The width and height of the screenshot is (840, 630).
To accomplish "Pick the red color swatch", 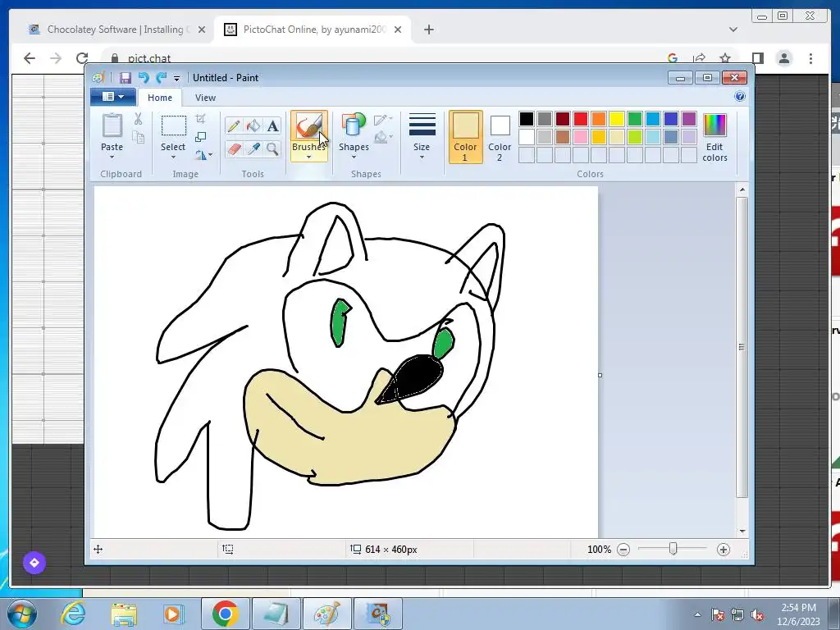I will coord(581,119).
